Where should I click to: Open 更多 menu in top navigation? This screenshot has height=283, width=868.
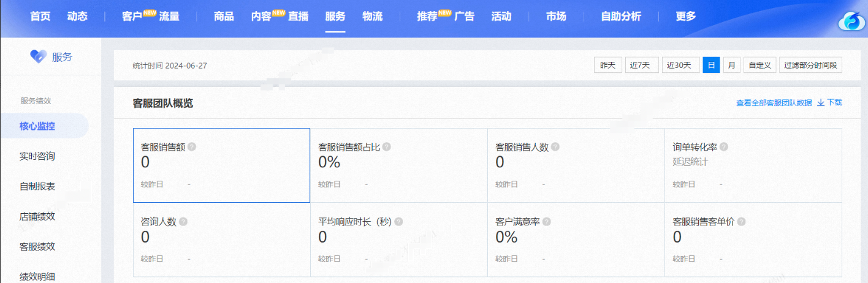click(686, 17)
